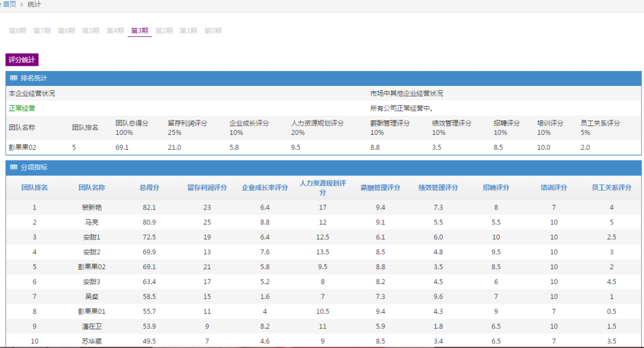Click the grid icon beside 排名统计
Screen dimensions: 644x348
coord(14,78)
